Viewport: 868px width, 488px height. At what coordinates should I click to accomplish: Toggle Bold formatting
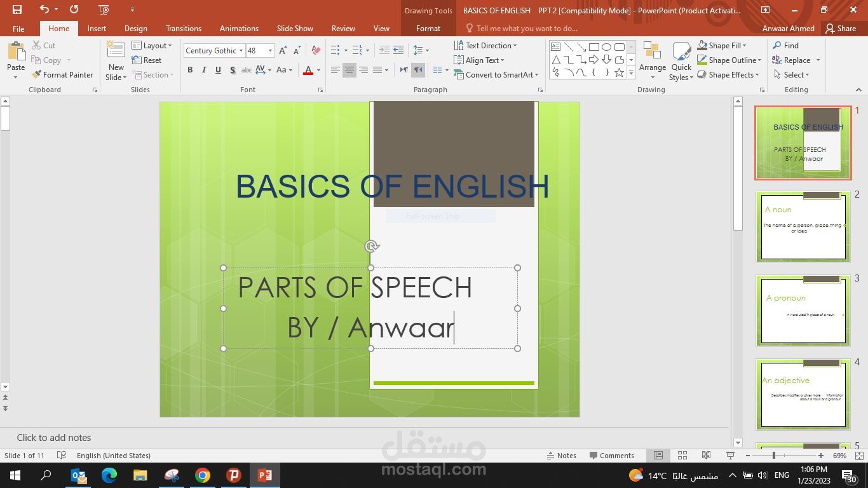(x=190, y=70)
